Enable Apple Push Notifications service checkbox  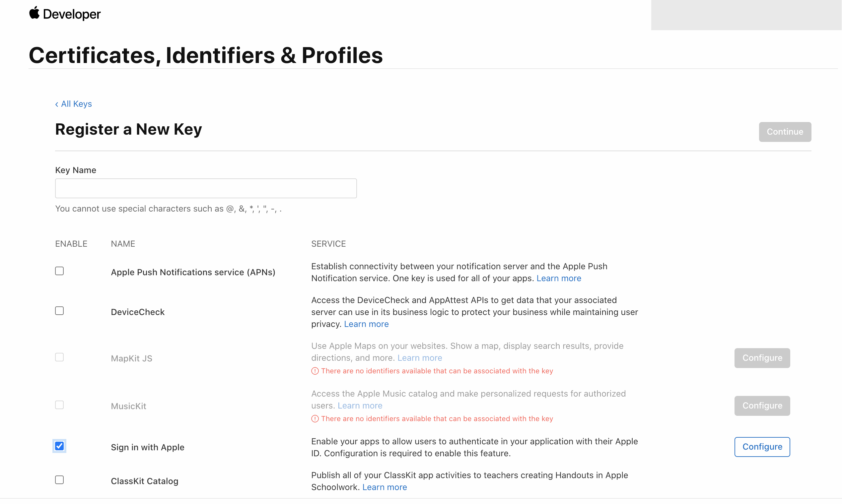tap(59, 271)
